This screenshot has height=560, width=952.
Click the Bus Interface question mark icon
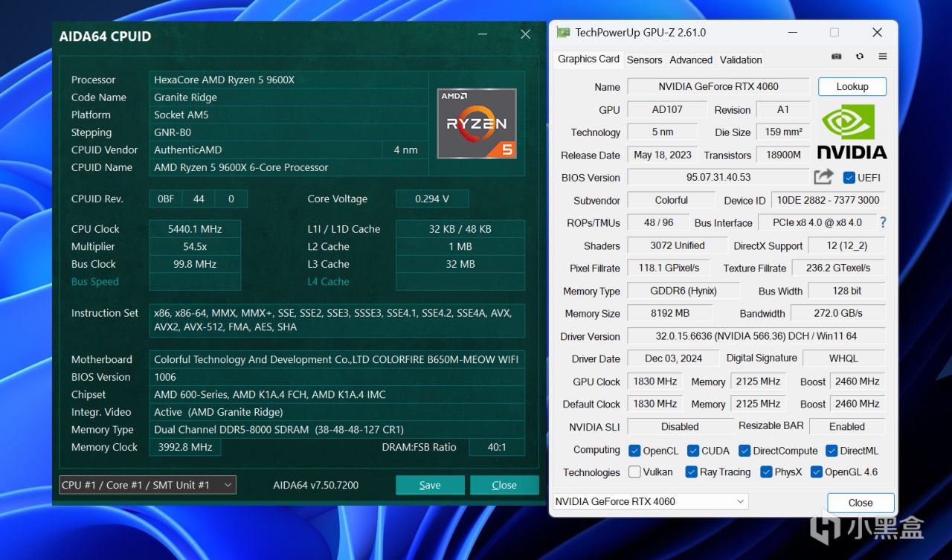883,222
